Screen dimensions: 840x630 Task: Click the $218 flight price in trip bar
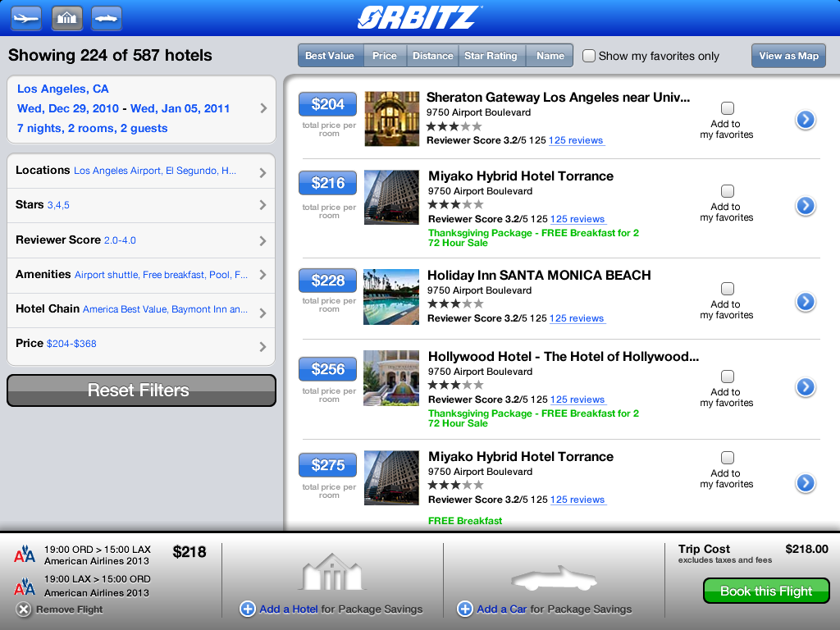pos(189,552)
